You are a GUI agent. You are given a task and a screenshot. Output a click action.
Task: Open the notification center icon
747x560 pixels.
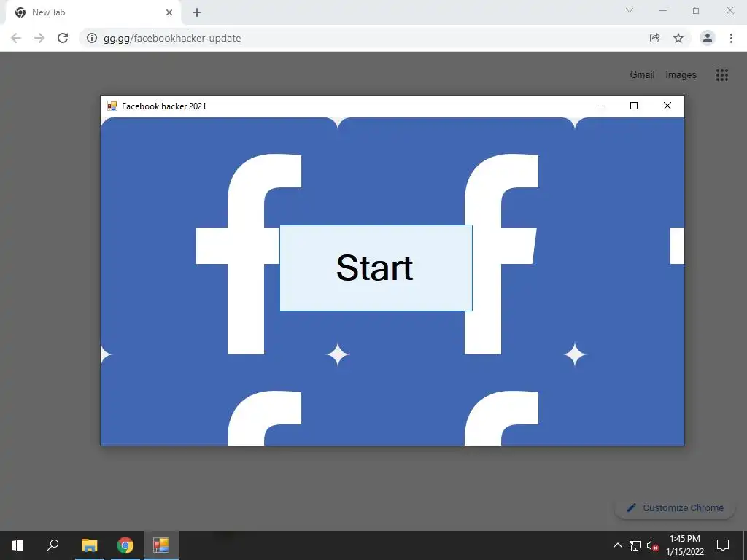coord(723,545)
